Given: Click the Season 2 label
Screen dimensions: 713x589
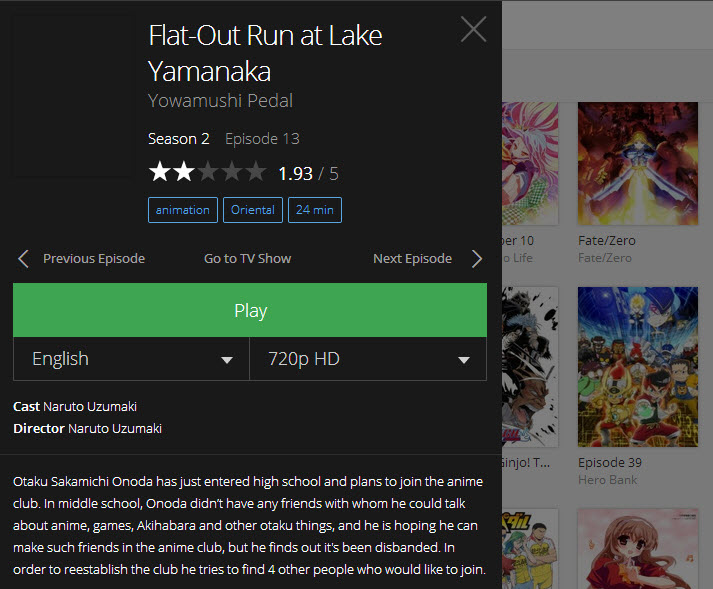Looking at the screenshot, I should (x=179, y=139).
